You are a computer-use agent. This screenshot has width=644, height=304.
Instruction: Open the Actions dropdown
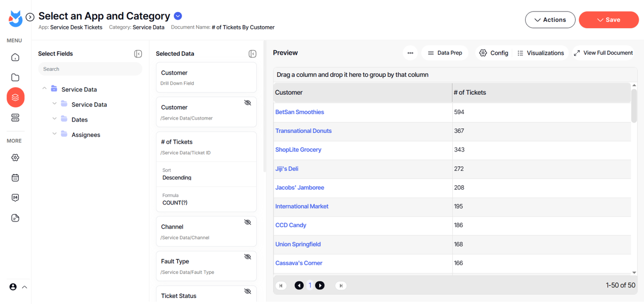click(x=550, y=20)
